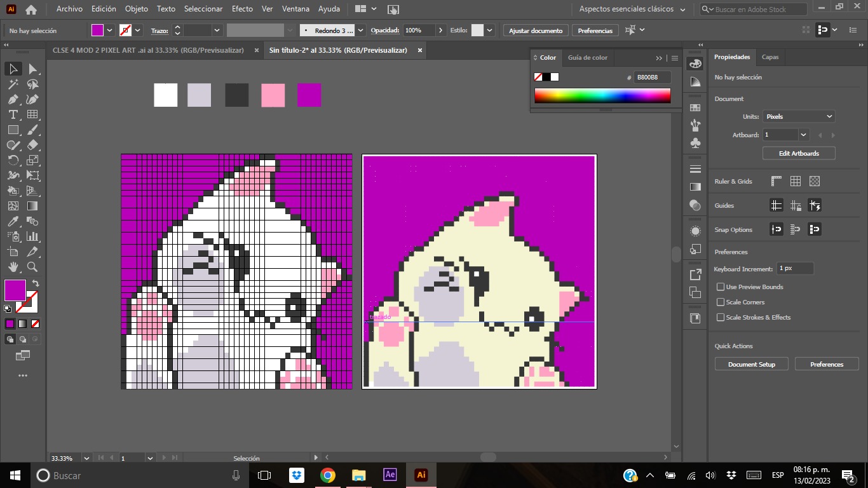Screen dimensions: 868x488
Task: Select the Blend tool
Action: (x=32, y=221)
